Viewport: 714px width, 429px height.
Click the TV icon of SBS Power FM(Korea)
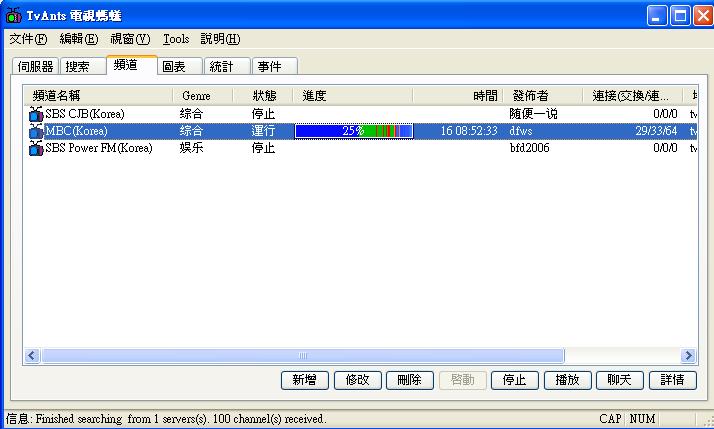click(36, 148)
